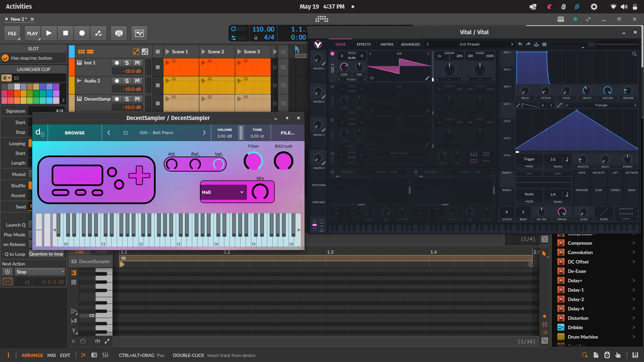Expand the Compressor device entry arrow
The height and width of the screenshot is (362, 644).
pyautogui.click(x=634, y=243)
